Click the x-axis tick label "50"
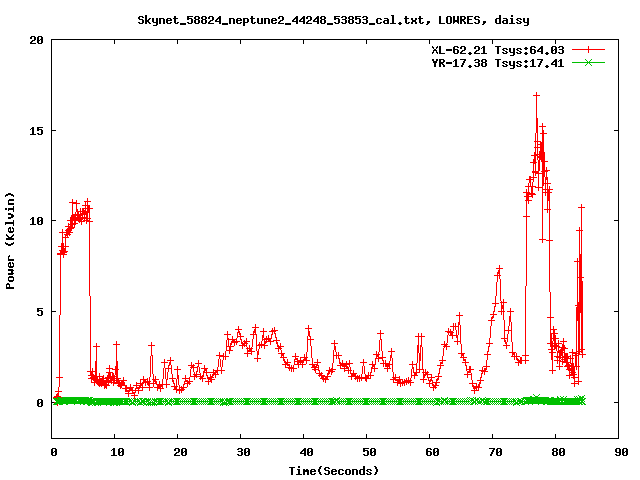 pos(369,452)
